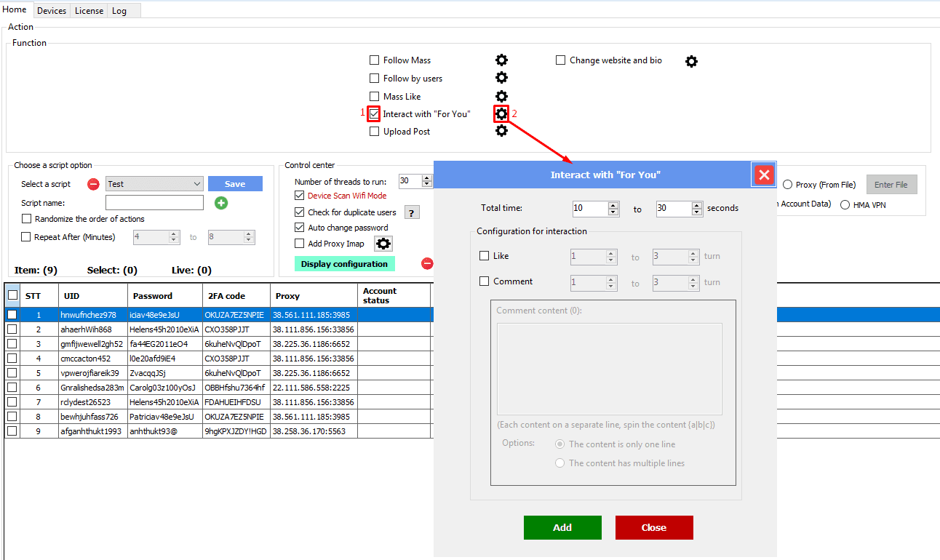Enable the Comment checkbox in dialog

click(x=485, y=281)
